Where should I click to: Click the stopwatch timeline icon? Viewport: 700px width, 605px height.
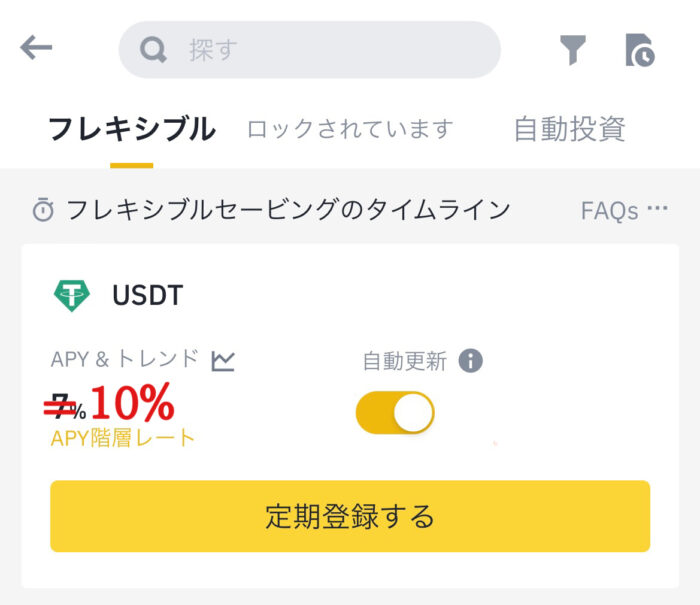click(43, 209)
